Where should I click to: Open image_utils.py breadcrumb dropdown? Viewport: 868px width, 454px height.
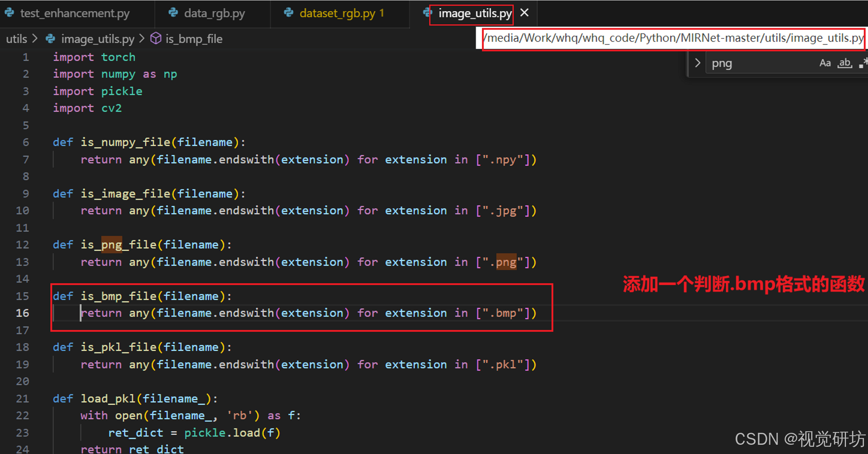click(x=98, y=39)
